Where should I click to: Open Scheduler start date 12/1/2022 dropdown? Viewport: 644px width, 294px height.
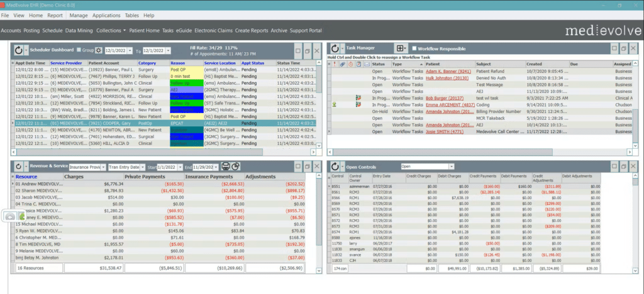click(x=130, y=50)
